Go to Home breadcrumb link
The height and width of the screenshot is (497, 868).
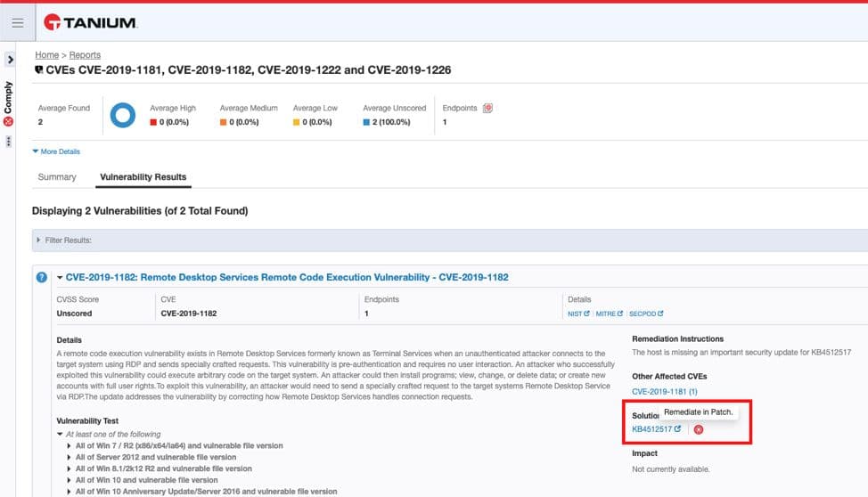(x=46, y=55)
